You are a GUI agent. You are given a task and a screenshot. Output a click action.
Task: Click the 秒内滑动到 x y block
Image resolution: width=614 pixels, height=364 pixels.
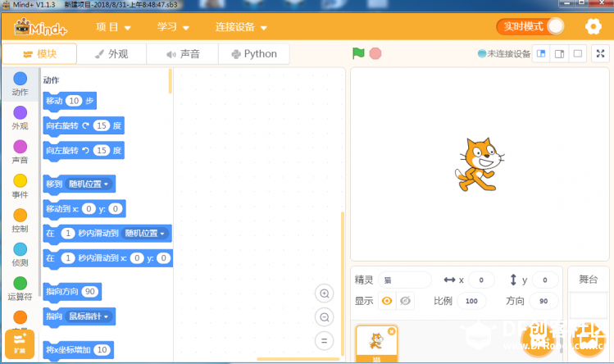tap(107, 258)
